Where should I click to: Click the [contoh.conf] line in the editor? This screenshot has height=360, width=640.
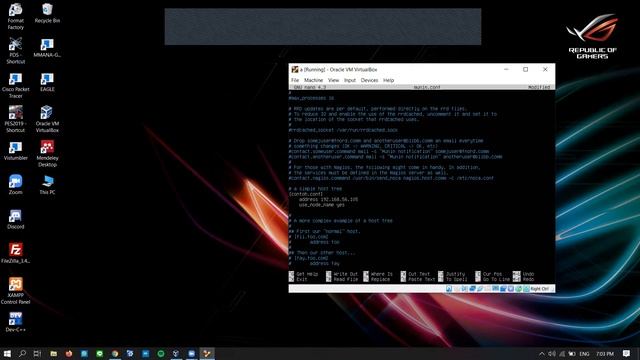click(x=306, y=194)
